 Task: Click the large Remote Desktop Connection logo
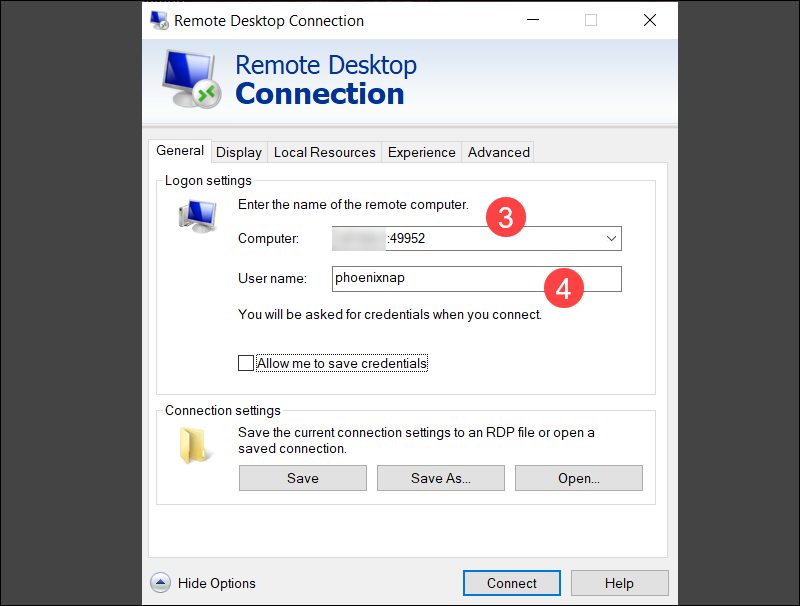point(192,79)
